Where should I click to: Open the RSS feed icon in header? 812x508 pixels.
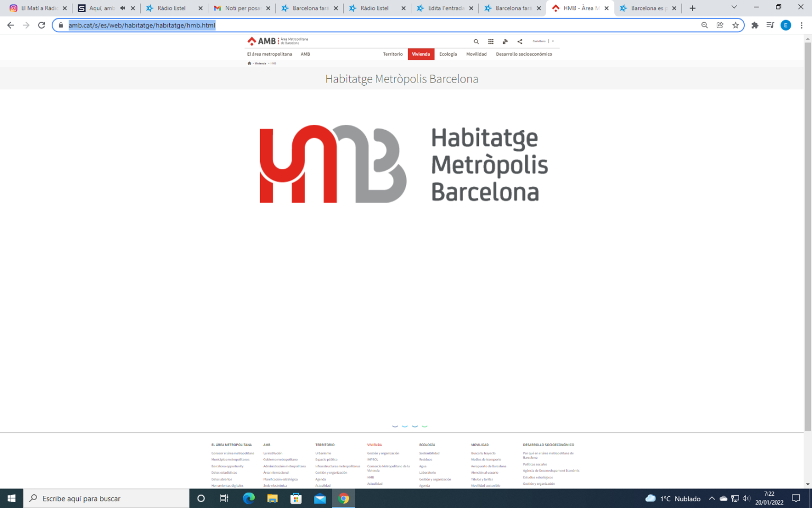pos(505,41)
